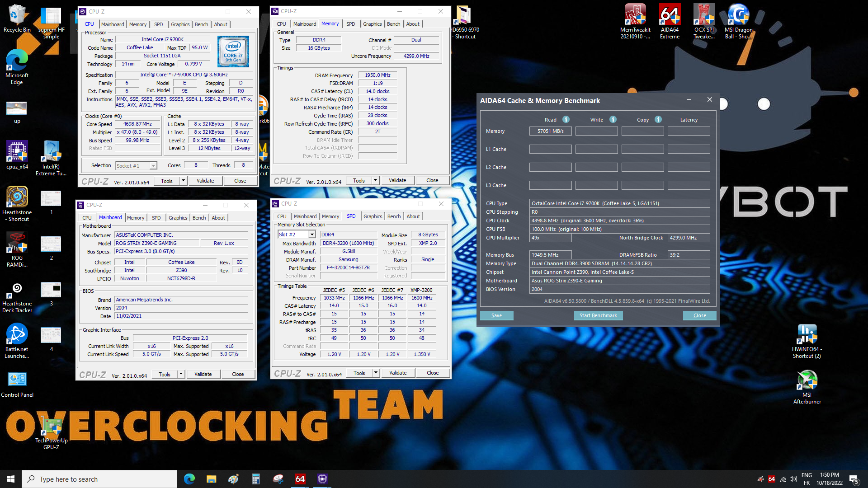Open the Socket #1 selection dropdown

[x=136, y=166]
